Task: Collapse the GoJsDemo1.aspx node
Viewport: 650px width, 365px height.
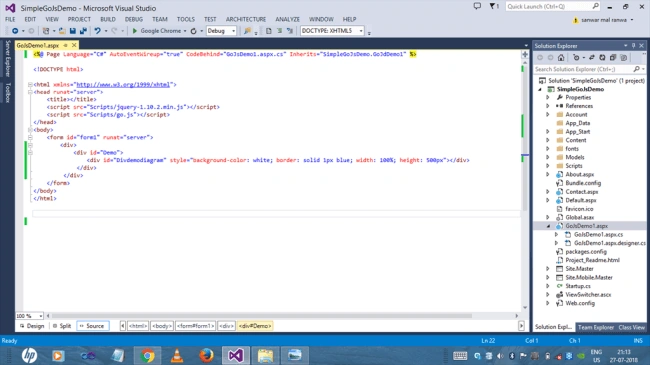Action: point(548,226)
